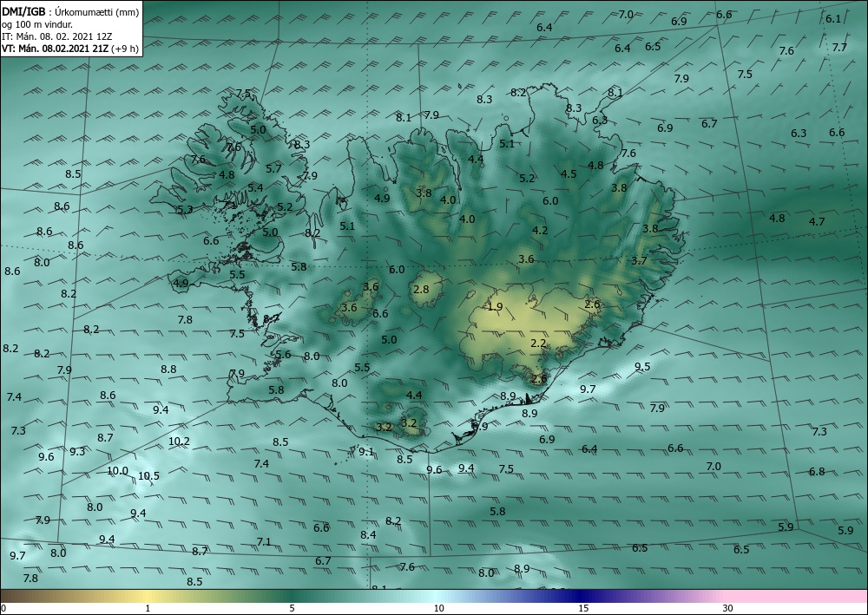Click the map value '9.3'
The image size is (868, 615).
[77, 452]
